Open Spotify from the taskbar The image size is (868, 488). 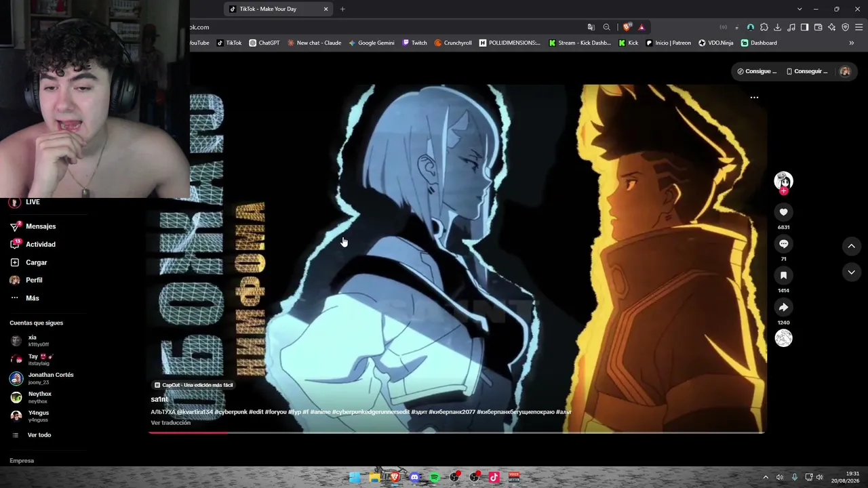(435, 477)
